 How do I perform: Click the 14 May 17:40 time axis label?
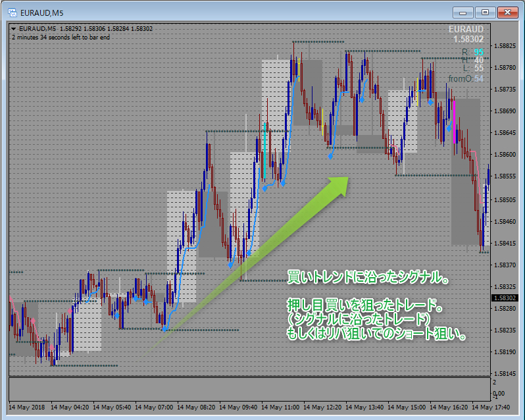click(491, 407)
